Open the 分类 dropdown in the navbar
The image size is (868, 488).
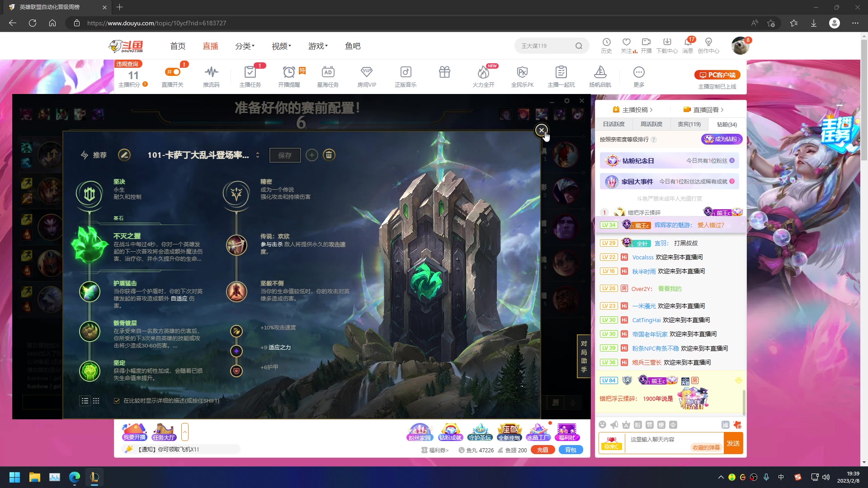click(x=244, y=46)
